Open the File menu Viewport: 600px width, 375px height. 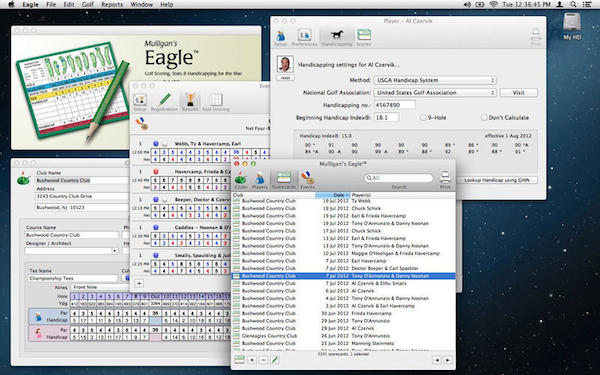(51, 4)
